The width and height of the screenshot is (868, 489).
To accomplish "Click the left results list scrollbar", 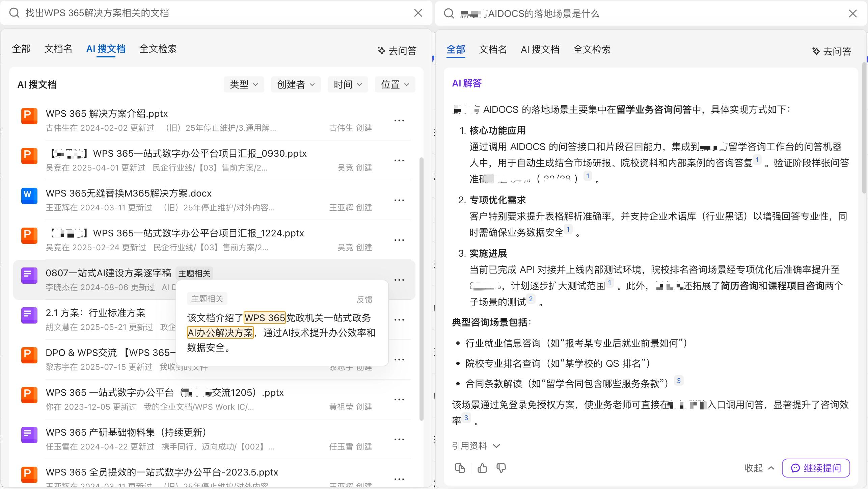I will [421, 289].
